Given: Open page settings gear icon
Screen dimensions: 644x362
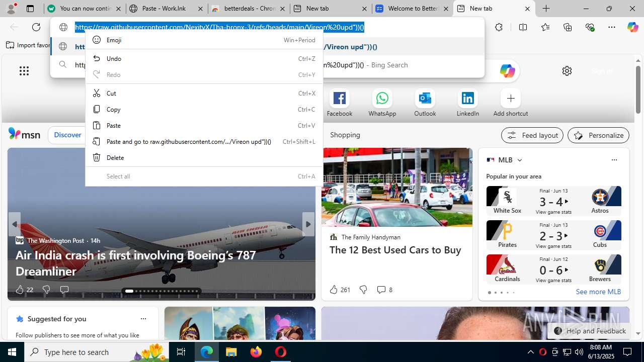Looking at the screenshot, I should pyautogui.click(x=567, y=71).
